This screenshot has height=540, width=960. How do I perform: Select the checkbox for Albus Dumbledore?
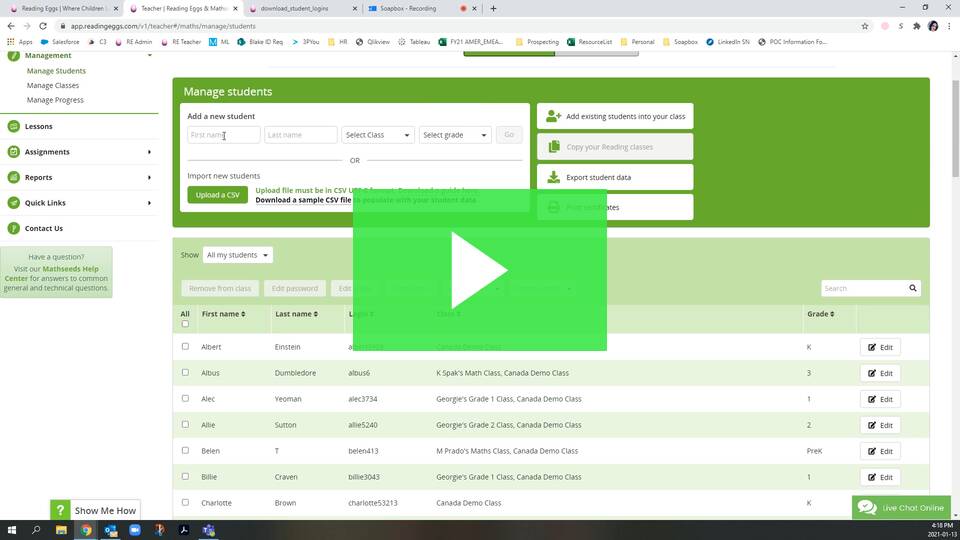(x=185, y=372)
